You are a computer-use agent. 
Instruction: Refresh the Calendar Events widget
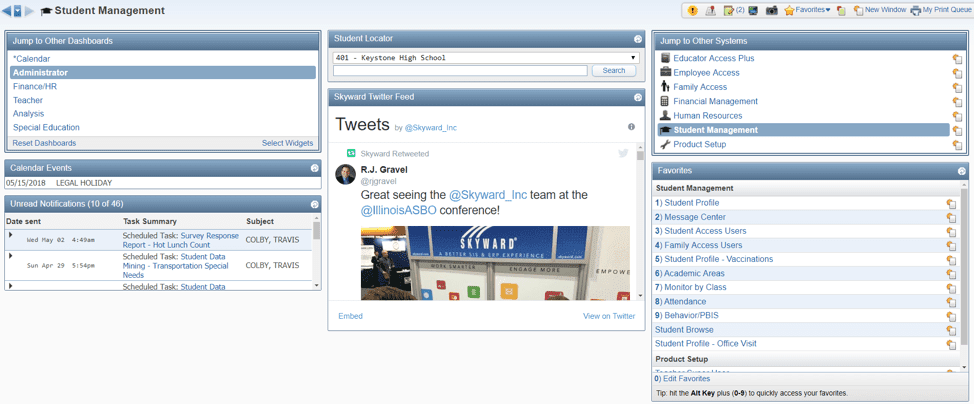315,168
